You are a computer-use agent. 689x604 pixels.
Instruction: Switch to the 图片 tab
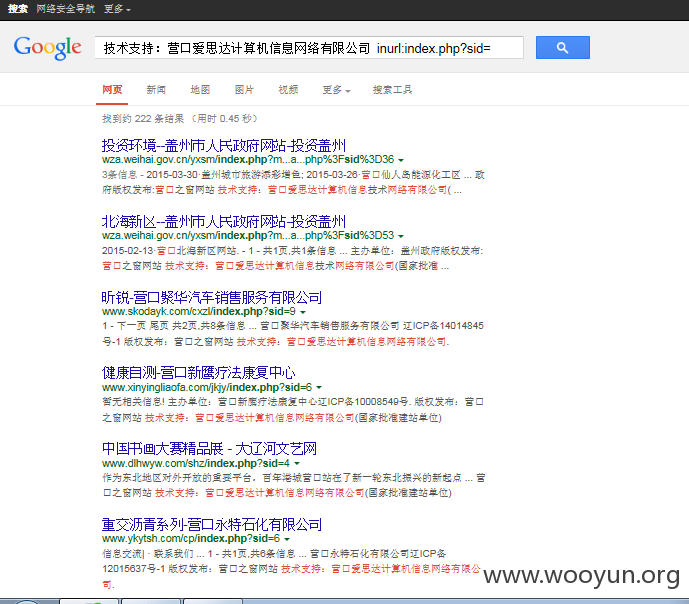click(x=244, y=90)
